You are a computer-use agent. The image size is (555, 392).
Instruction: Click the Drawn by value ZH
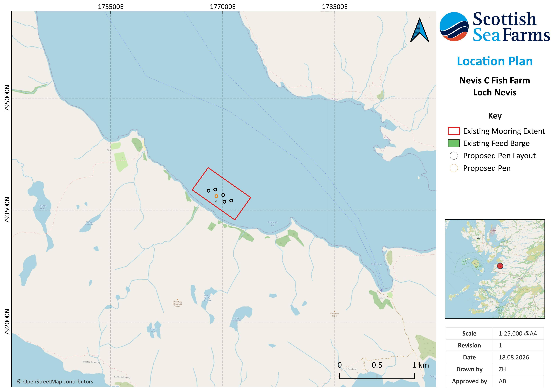tap(502, 370)
